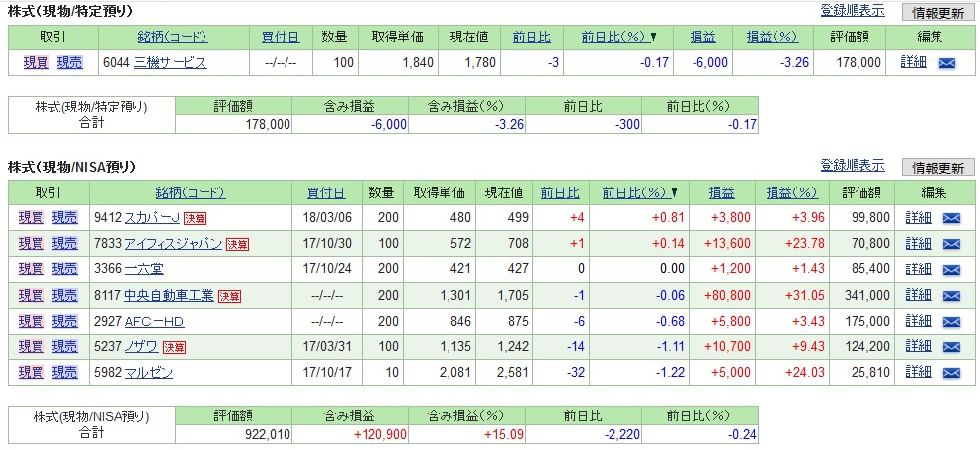This screenshot has height=450, width=980.
Task: Click the mail icon for 一六堂 row
Action: 952,269
